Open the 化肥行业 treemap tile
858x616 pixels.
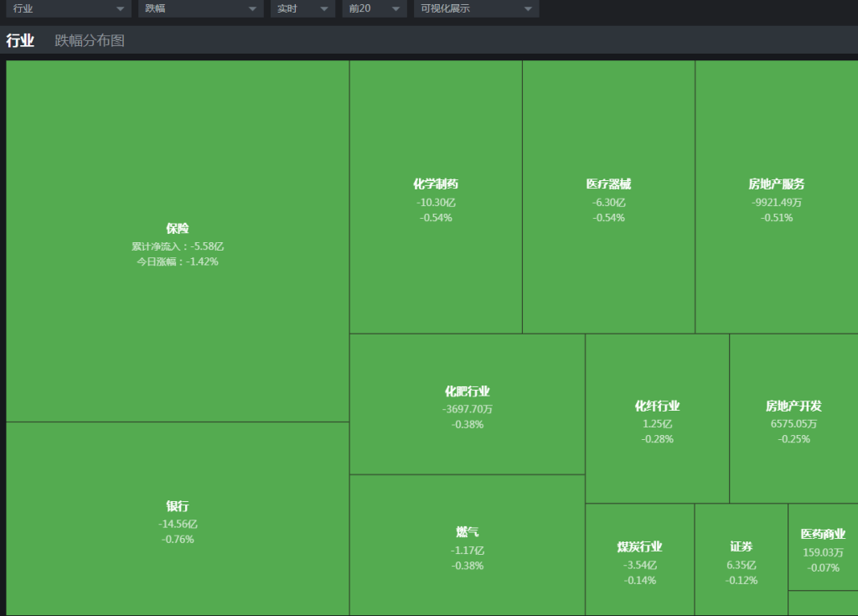point(467,405)
